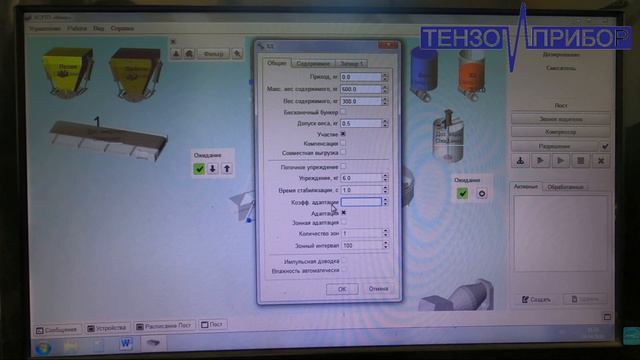640x360 pixels.
Task: Click the second icon left of Фильтр button
Action: pyautogui.click(x=189, y=53)
